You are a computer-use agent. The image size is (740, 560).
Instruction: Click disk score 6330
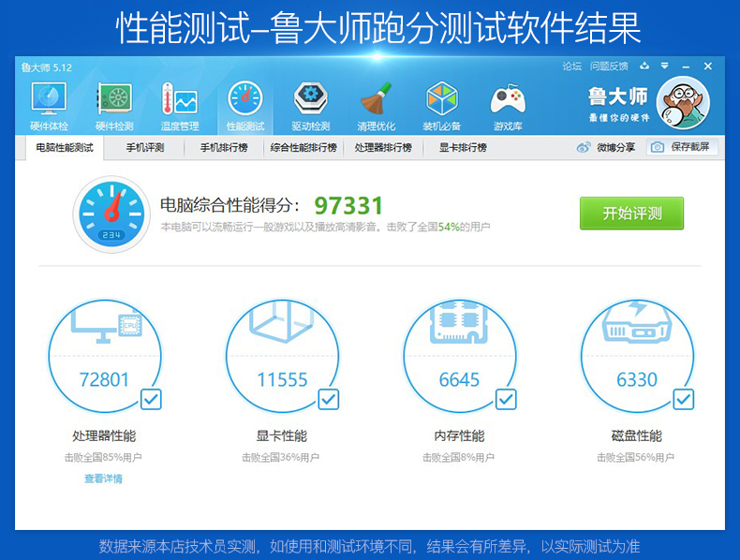[637, 379]
